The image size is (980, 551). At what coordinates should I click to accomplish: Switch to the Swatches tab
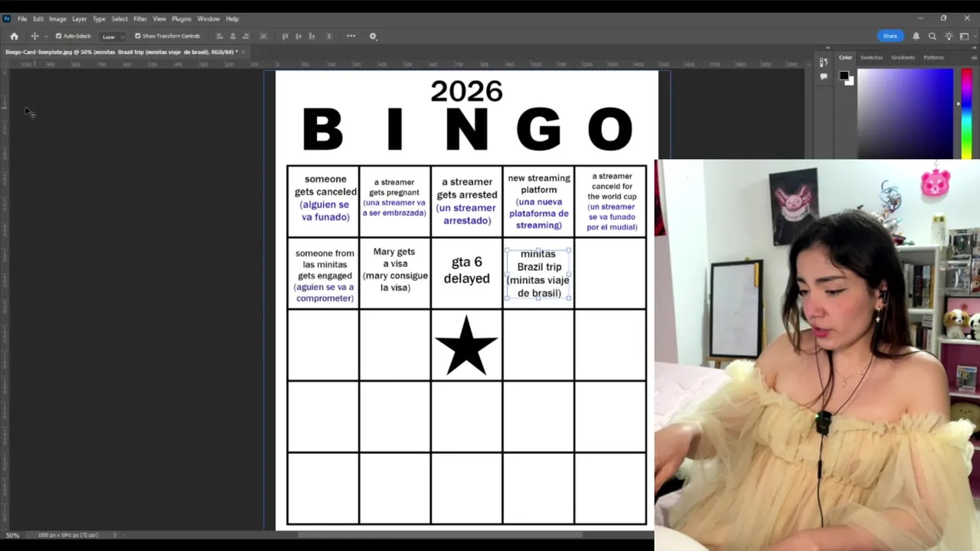[x=871, y=57]
